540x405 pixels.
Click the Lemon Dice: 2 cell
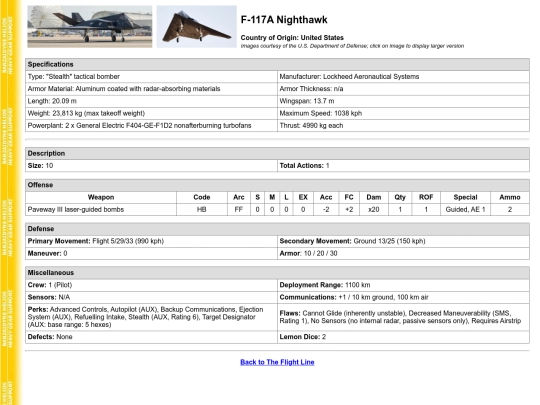(x=403, y=337)
